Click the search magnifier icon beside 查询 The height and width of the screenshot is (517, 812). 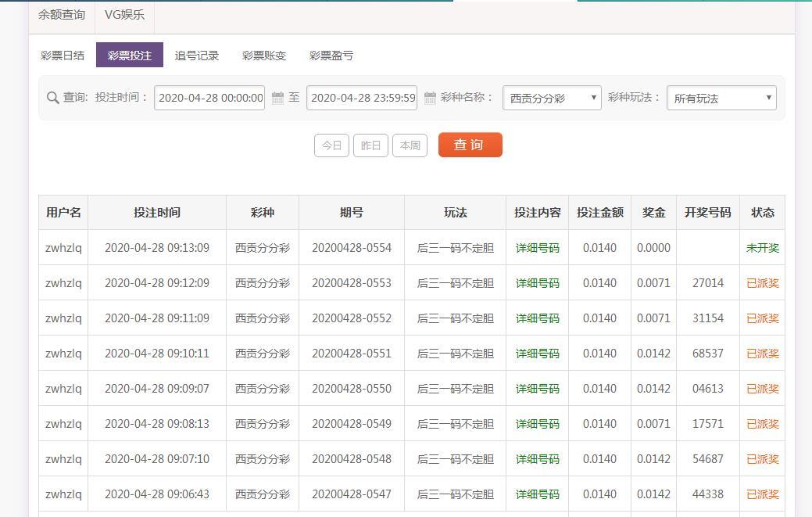(52, 98)
